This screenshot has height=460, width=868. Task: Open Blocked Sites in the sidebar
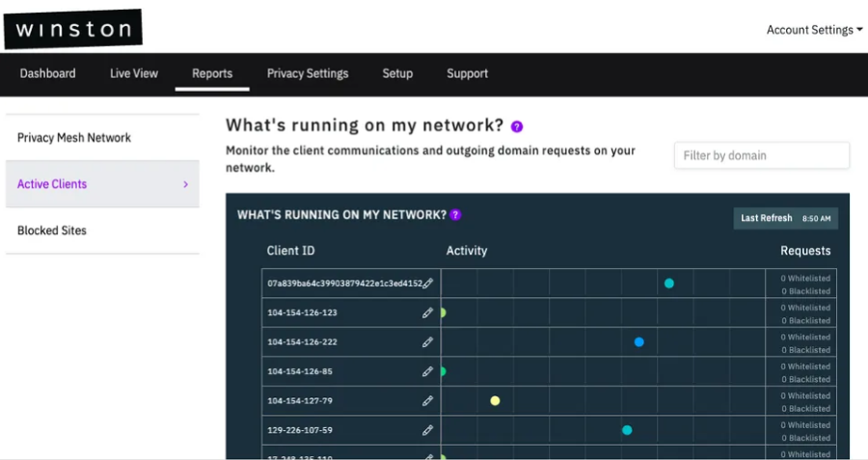click(x=102, y=230)
